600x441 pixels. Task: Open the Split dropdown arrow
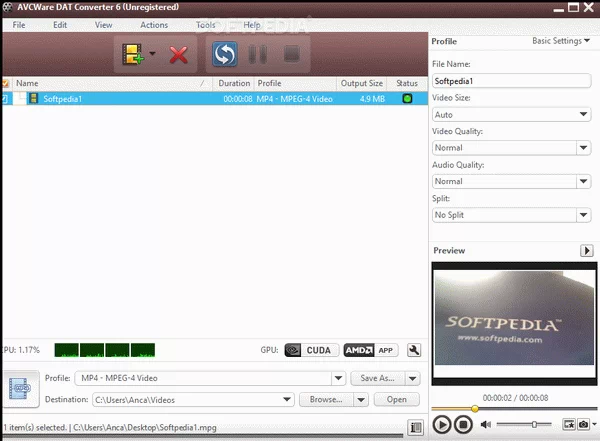(584, 215)
